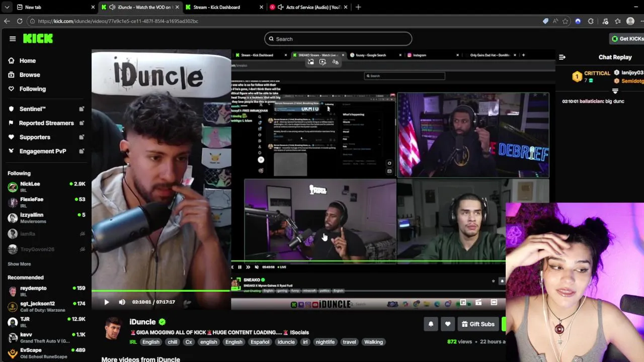
Task: Open recommended channel sgt_jackson12
Action: tap(46, 307)
